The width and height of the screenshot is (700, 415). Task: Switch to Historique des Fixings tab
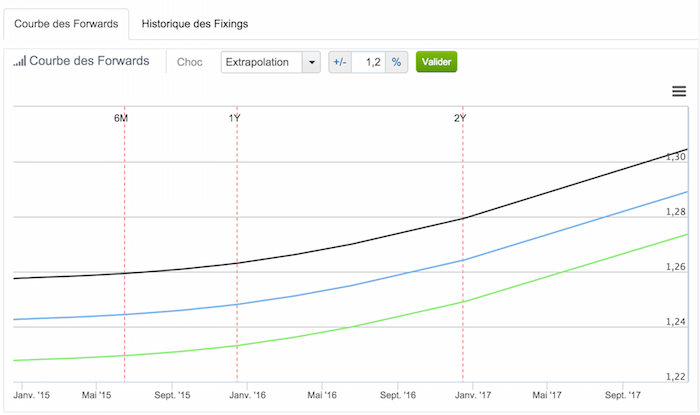[195, 24]
